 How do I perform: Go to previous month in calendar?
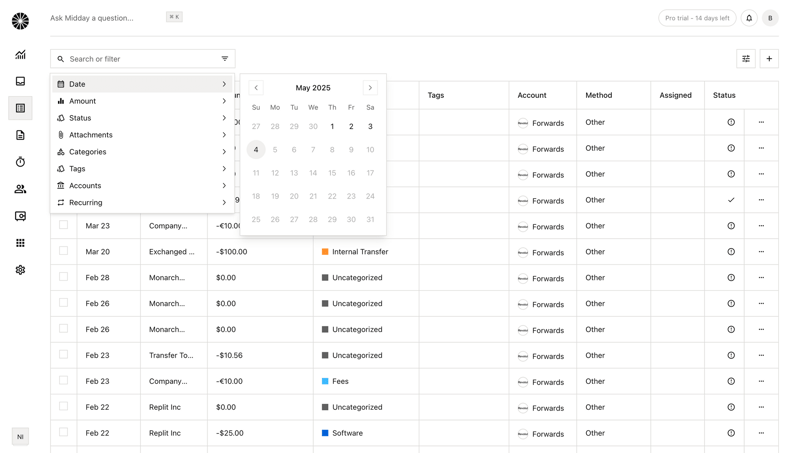[256, 88]
